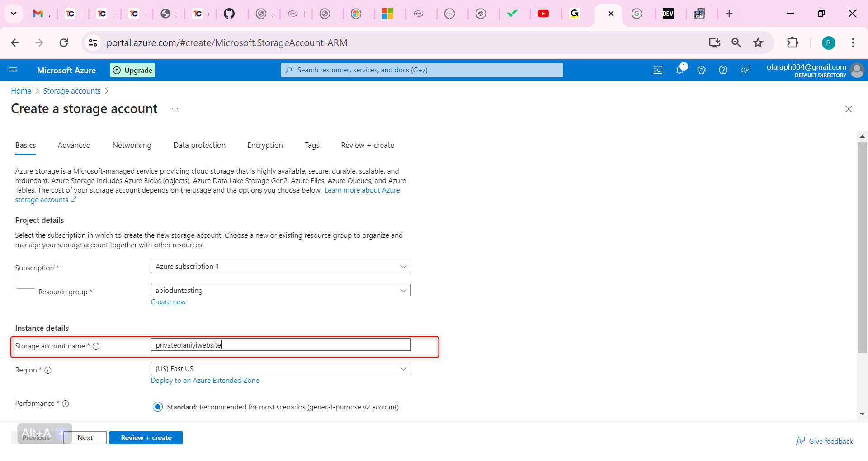
Task: Open the Cloud Shell terminal
Action: coord(658,70)
